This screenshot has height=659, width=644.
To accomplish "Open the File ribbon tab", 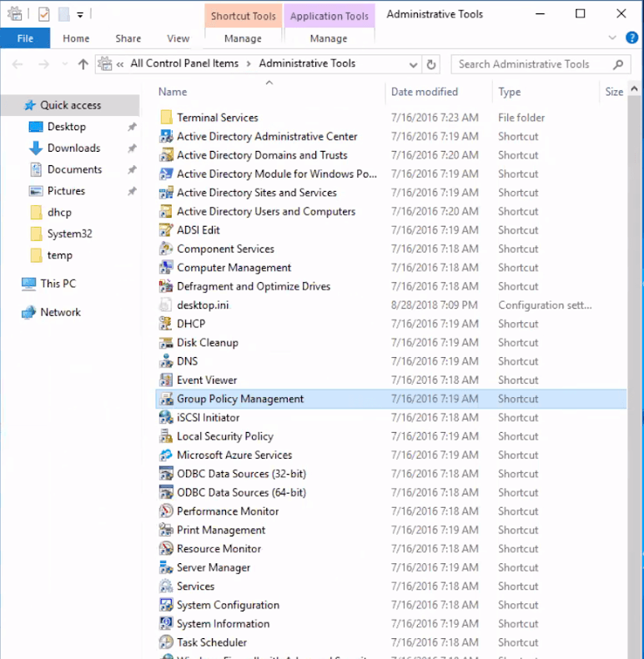I will [x=25, y=38].
